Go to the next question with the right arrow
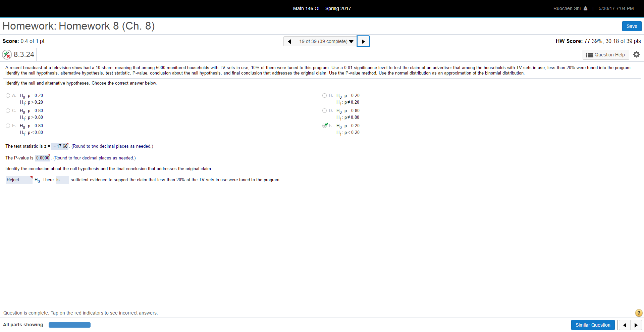This screenshot has height=332, width=644. [363, 41]
